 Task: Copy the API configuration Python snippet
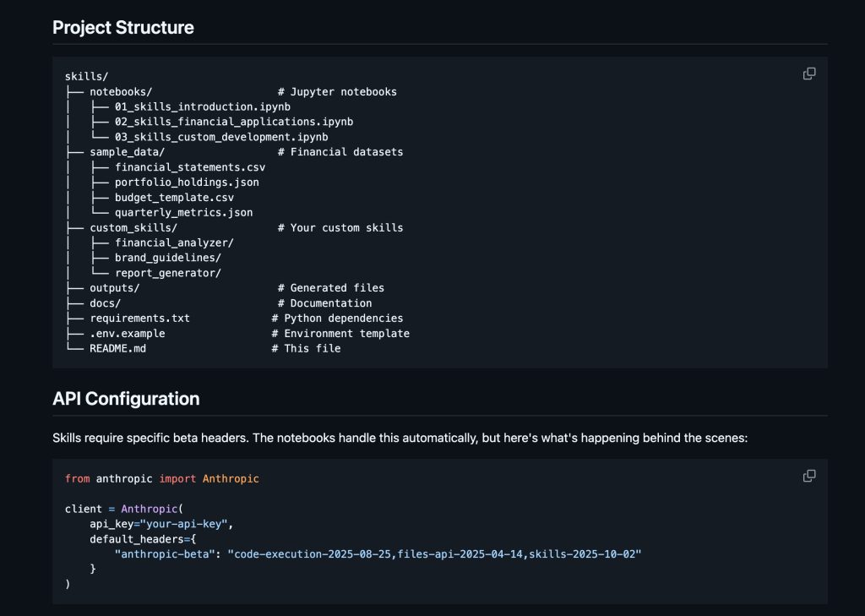point(808,477)
